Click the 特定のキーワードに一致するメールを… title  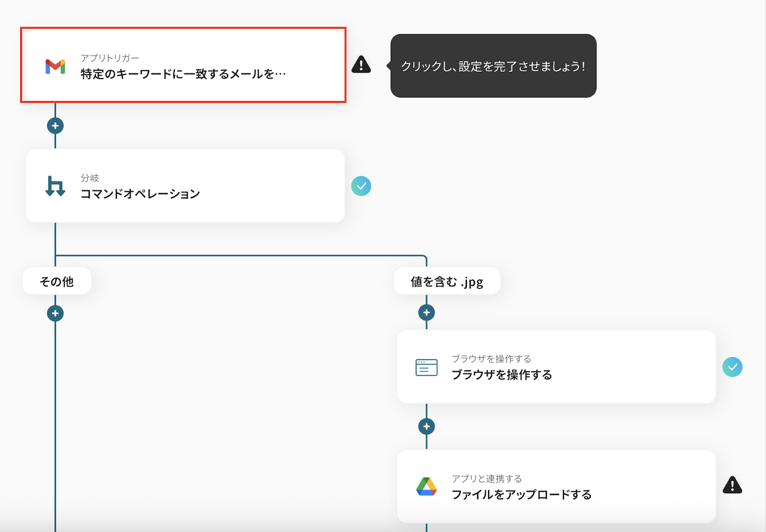[x=183, y=74]
